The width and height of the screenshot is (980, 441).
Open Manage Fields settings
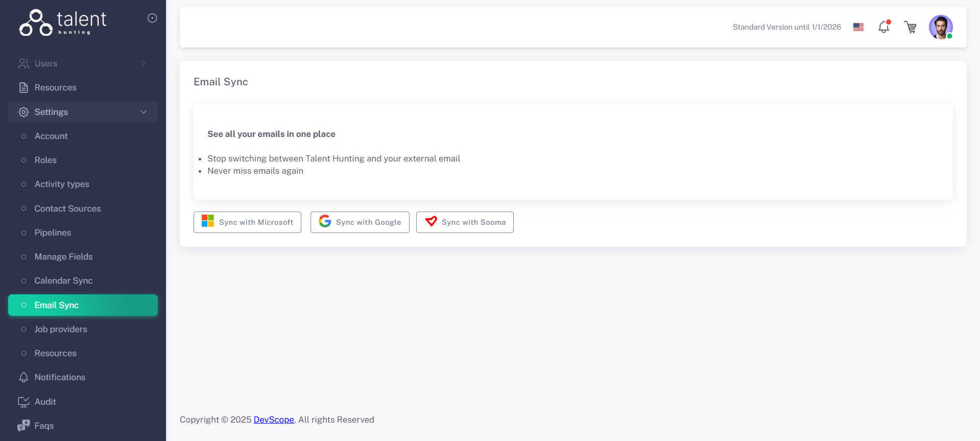tap(63, 257)
